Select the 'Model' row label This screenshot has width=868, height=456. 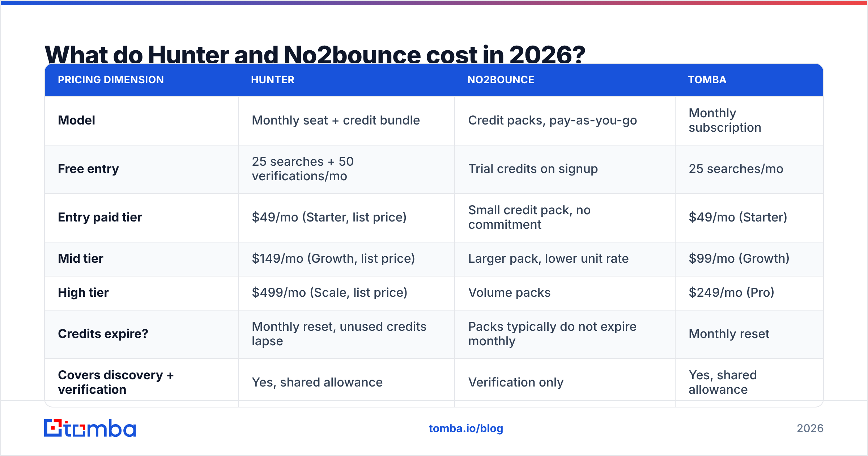point(76,120)
